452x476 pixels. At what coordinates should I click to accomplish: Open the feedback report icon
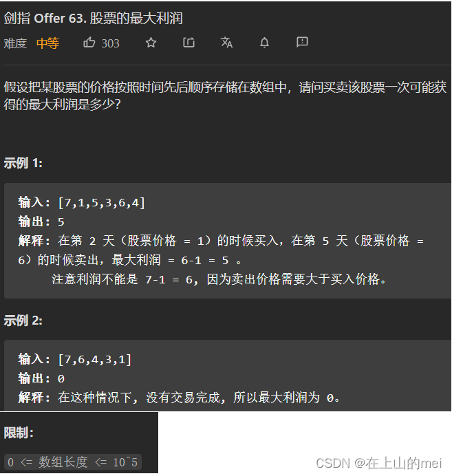302,42
